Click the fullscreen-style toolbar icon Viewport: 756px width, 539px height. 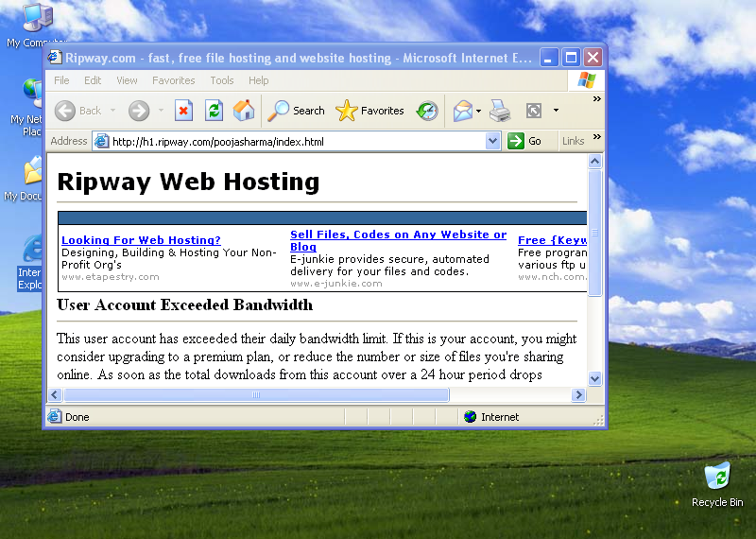click(x=534, y=111)
